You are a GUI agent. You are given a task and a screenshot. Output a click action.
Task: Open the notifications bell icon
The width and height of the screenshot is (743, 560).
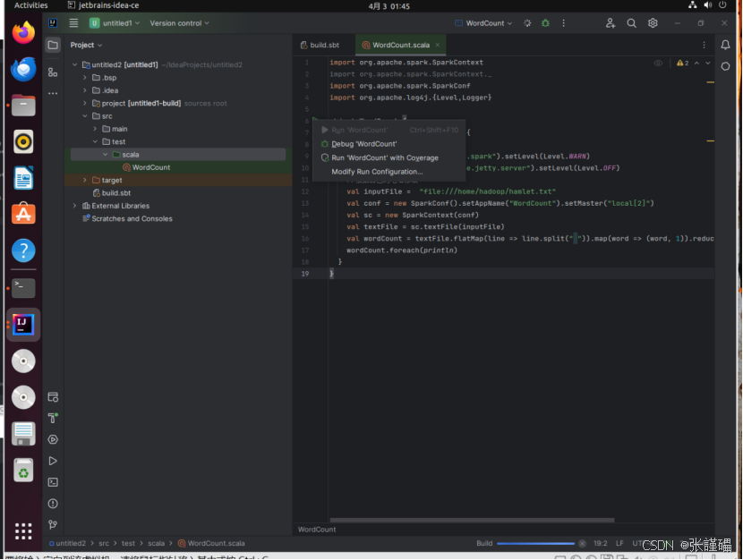click(x=725, y=45)
